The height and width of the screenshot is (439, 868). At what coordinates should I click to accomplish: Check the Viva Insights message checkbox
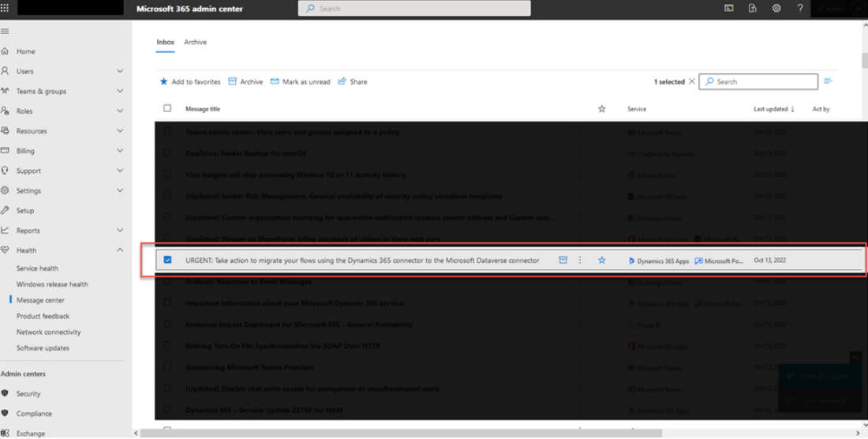167,174
